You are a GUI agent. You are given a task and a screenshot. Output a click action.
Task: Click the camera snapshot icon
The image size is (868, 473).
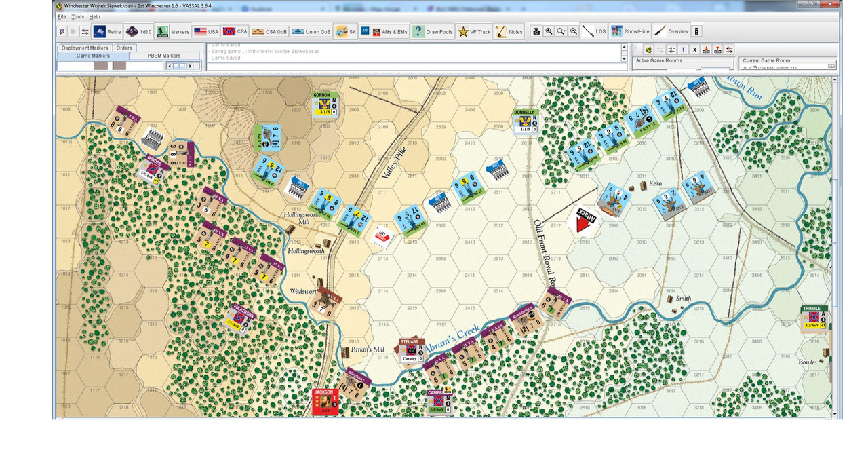536,31
